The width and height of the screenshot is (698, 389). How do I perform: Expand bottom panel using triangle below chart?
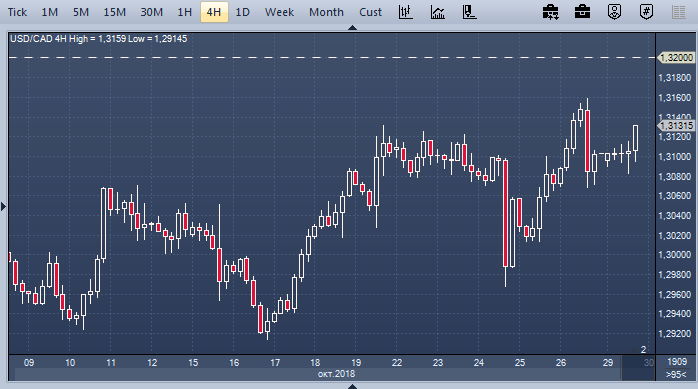click(352, 386)
